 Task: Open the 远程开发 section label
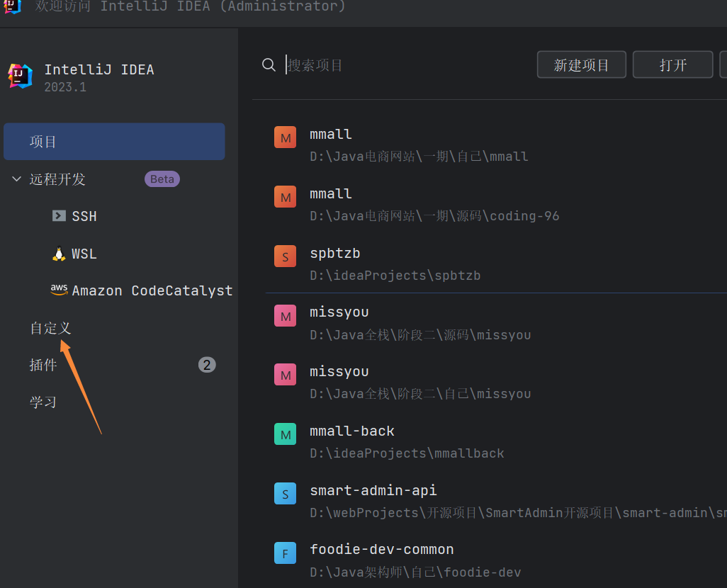tap(57, 179)
